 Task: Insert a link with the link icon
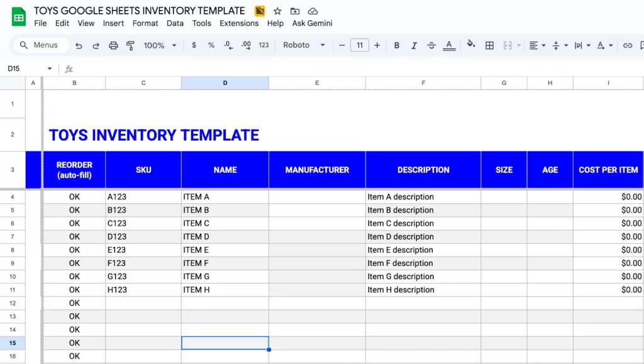(627, 45)
